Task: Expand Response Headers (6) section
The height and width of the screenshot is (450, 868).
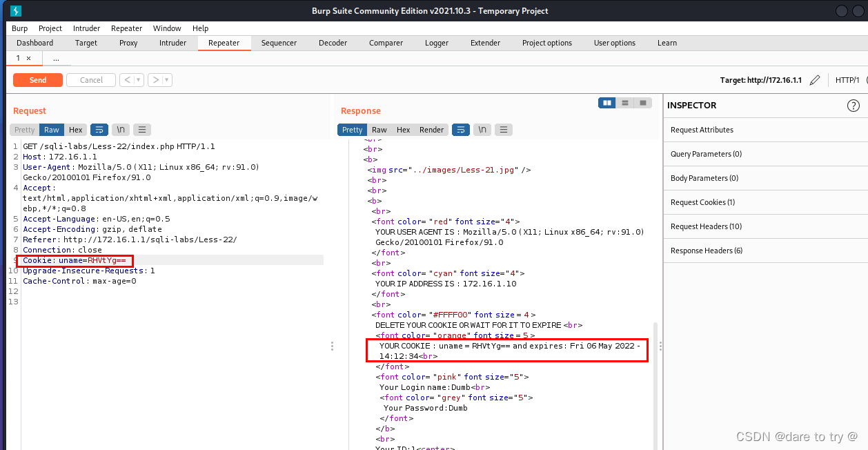Action: tap(766, 251)
